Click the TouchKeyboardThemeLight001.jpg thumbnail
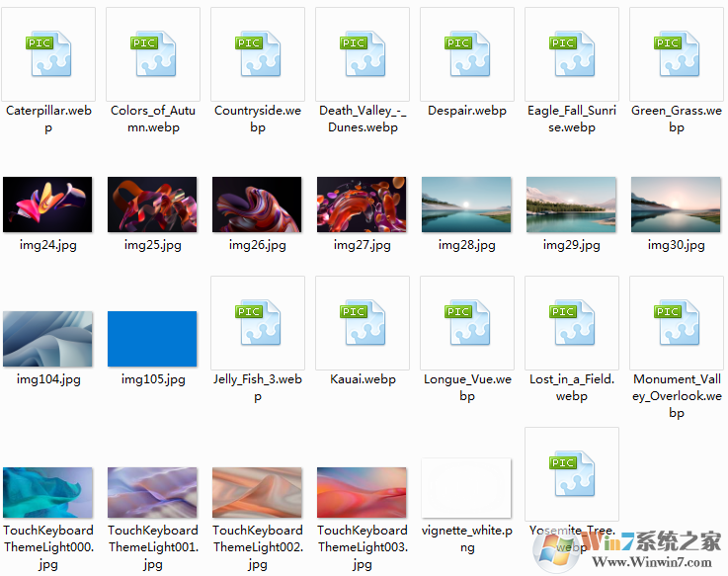This screenshot has height=576, width=728. coord(152,492)
